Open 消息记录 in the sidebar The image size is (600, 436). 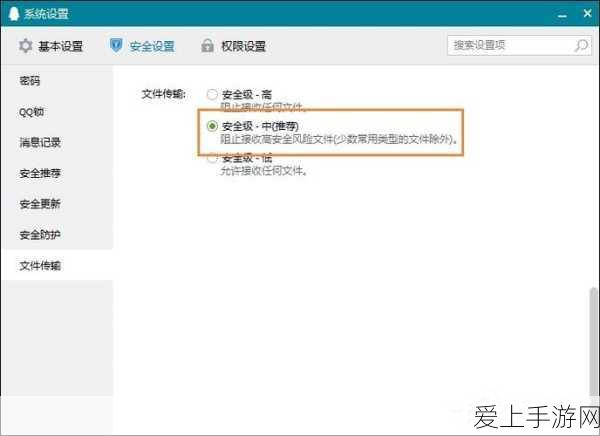57,142
